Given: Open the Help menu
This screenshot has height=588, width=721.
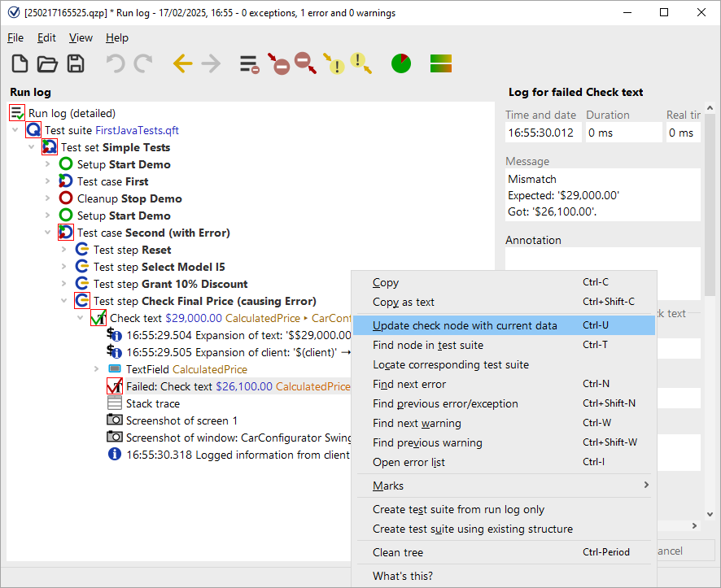Looking at the screenshot, I should (117, 37).
